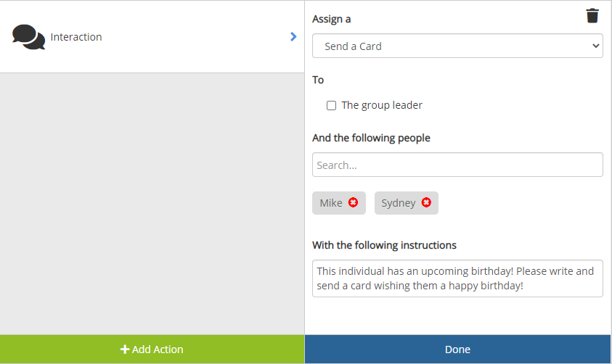This screenshot has height=364, width=612.
Task: Click the Interaction speech bubbles icon
Action: 28,37
